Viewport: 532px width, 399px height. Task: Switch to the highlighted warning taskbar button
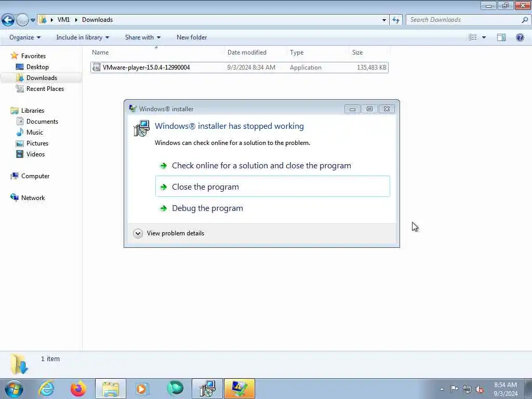(x=239, y=389)
